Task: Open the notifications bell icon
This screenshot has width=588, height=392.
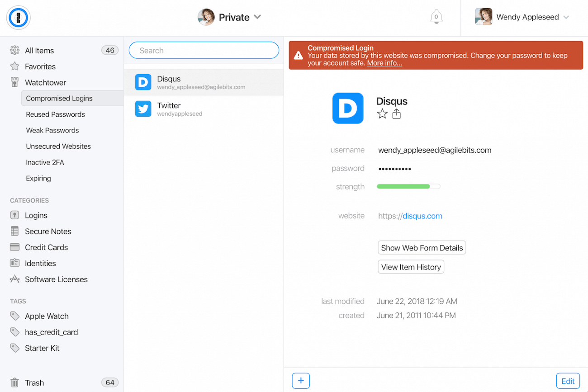Action: (436, 17)
